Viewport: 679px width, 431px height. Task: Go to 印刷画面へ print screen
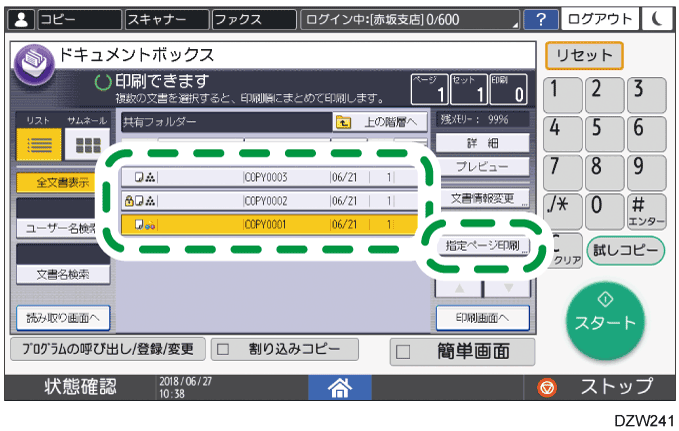click(482, 318)
